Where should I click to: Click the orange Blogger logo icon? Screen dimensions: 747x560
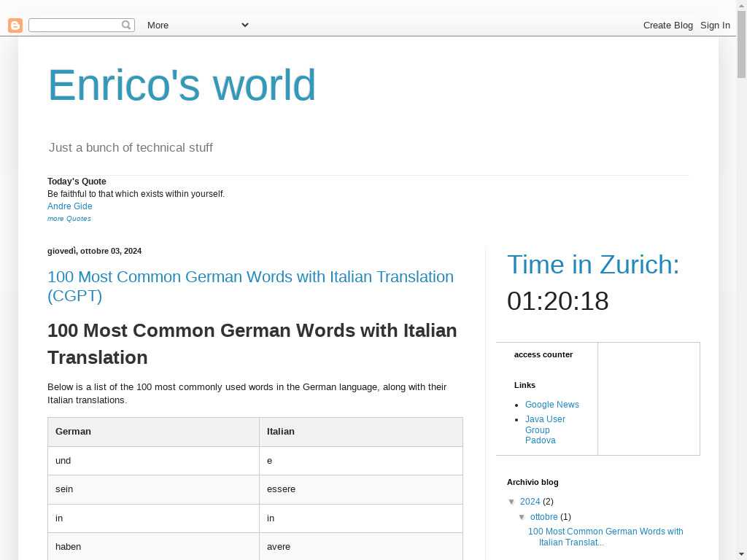tap(15, 26)
